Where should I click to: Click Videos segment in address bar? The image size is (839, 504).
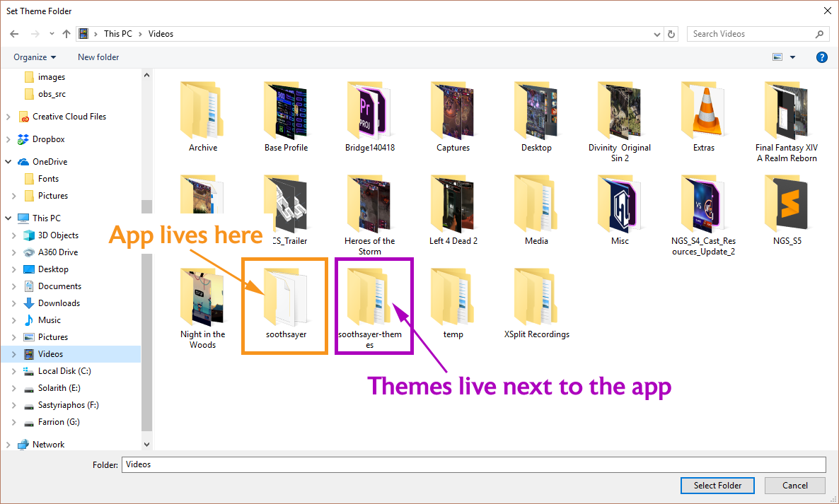pyautogui.click(x=161, y=34)
